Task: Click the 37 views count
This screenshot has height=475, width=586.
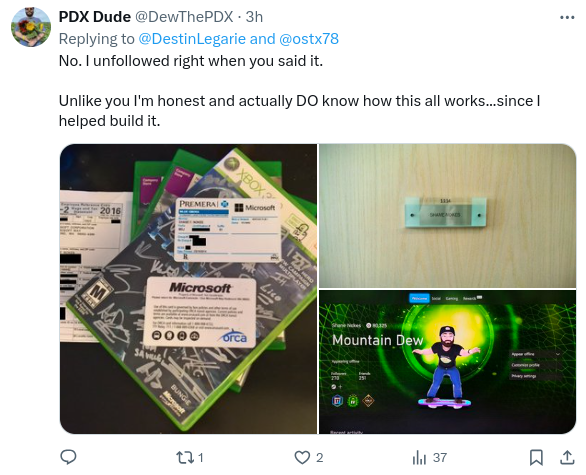Action: tap(440, 457)
